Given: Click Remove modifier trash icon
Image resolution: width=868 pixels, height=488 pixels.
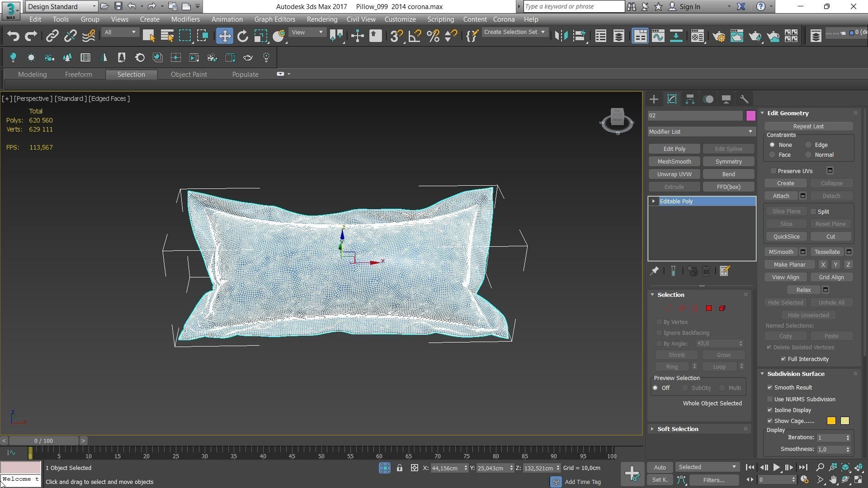Looking at the screenshot, I should coord(706,271).
